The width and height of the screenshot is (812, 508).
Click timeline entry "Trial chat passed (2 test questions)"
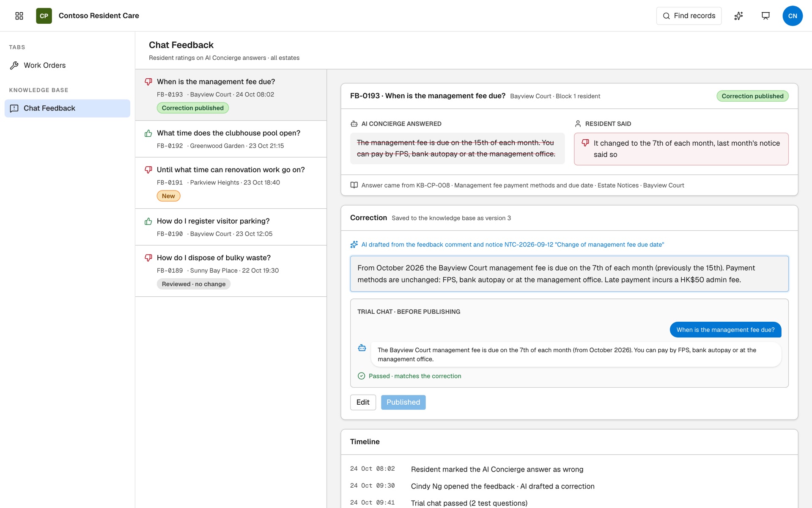pyautogui.click(x=469, y=503)
